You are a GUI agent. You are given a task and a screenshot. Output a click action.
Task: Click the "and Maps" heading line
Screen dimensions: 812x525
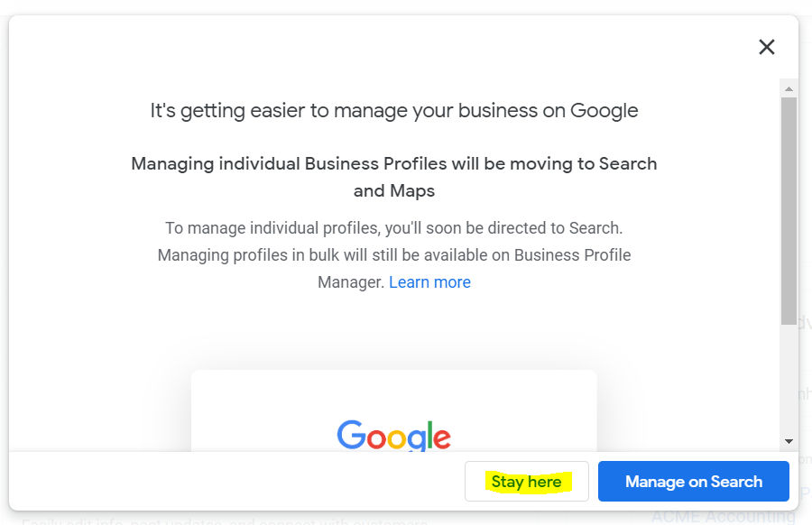tap(394, 191)
